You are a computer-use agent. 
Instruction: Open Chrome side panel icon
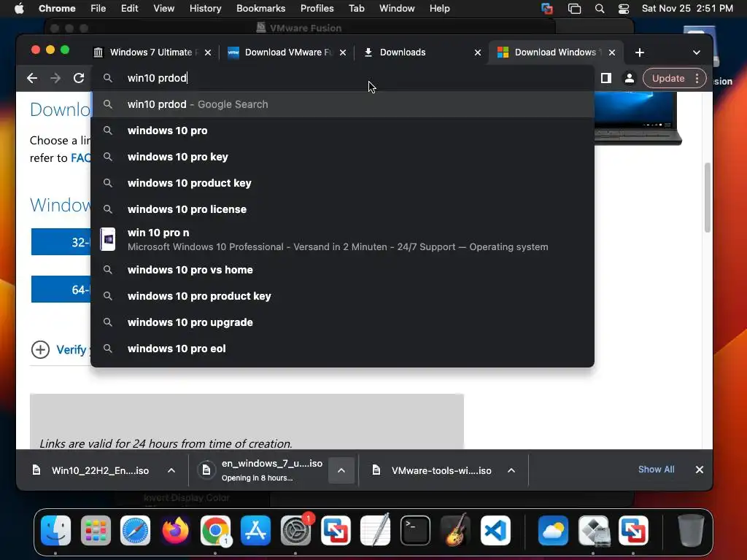[x=606, y=78]
